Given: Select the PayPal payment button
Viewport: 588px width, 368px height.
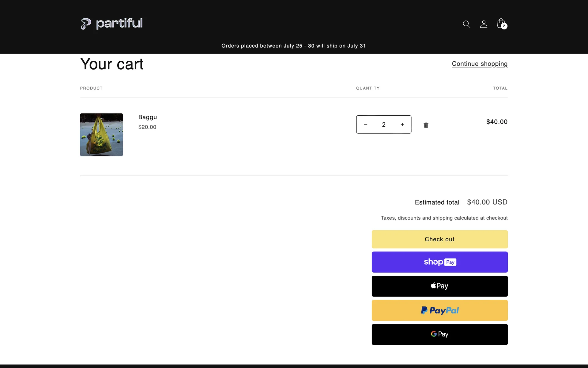Looking at the screenshot, I should [x=439, y=310].
